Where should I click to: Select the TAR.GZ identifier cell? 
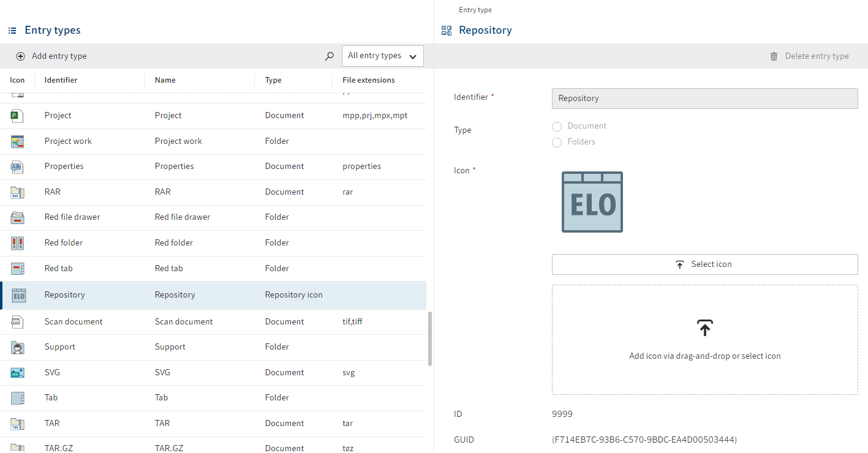[59, 448]
